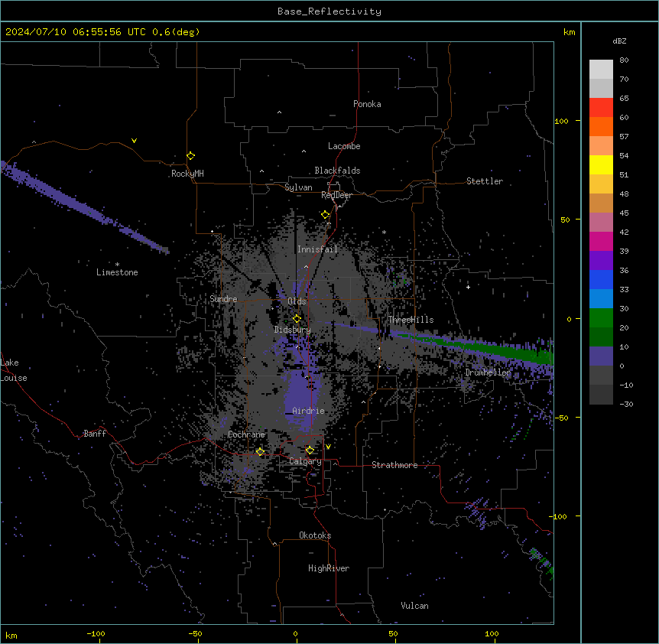Image resolution: width=659 pixels, height=644 pixels.
Task: Click the 100 tick on the right axis
Action: [561, 121]
